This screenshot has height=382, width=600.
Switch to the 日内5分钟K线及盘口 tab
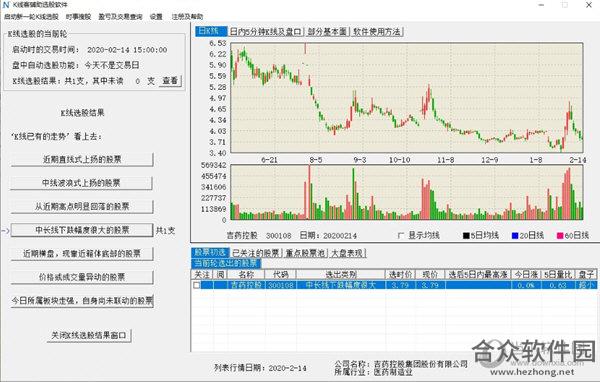point(266,32)
